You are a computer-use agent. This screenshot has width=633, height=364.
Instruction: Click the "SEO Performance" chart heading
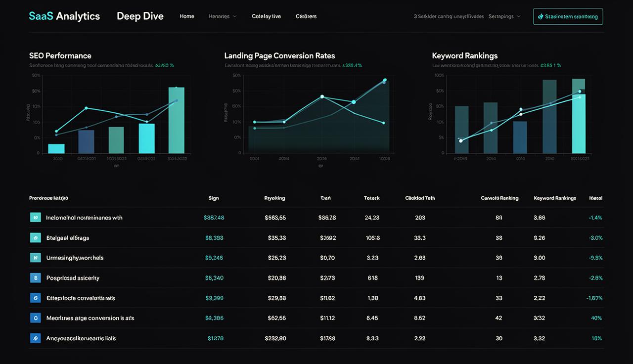click(x=60, y=56)
